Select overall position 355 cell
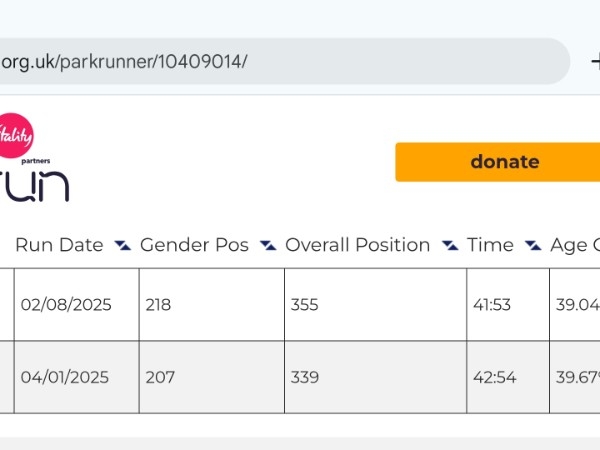Screen dimensions: 600x450 pos(375,305)
